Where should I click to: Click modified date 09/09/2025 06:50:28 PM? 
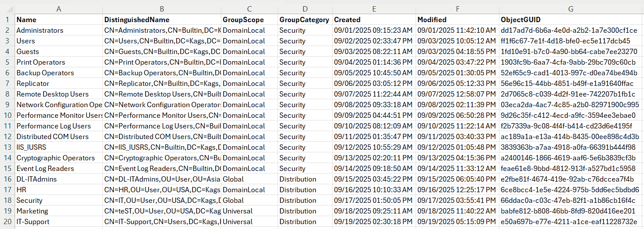(457, 115)
